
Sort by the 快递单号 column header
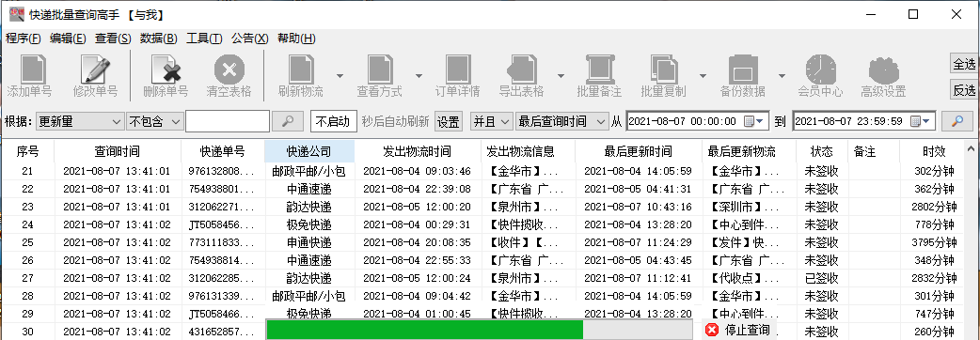(223, 151)
